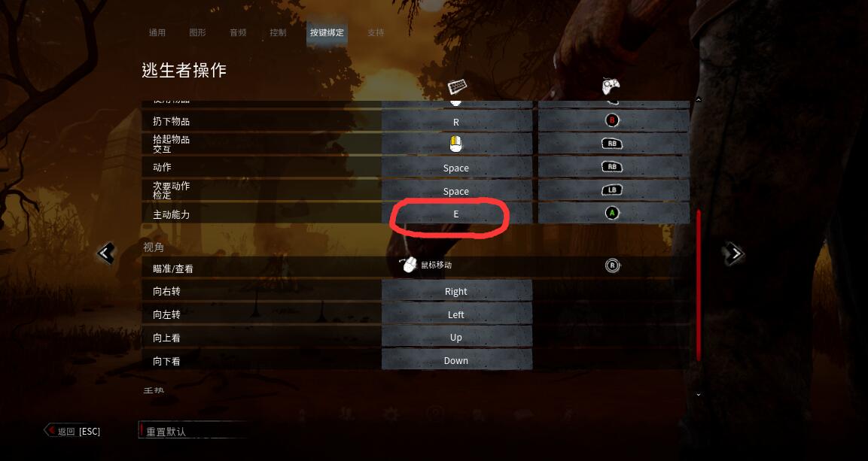This screenshot has height=461, width=868.
Task: Switch to the 音频 tab
Action: pos(238,32)
